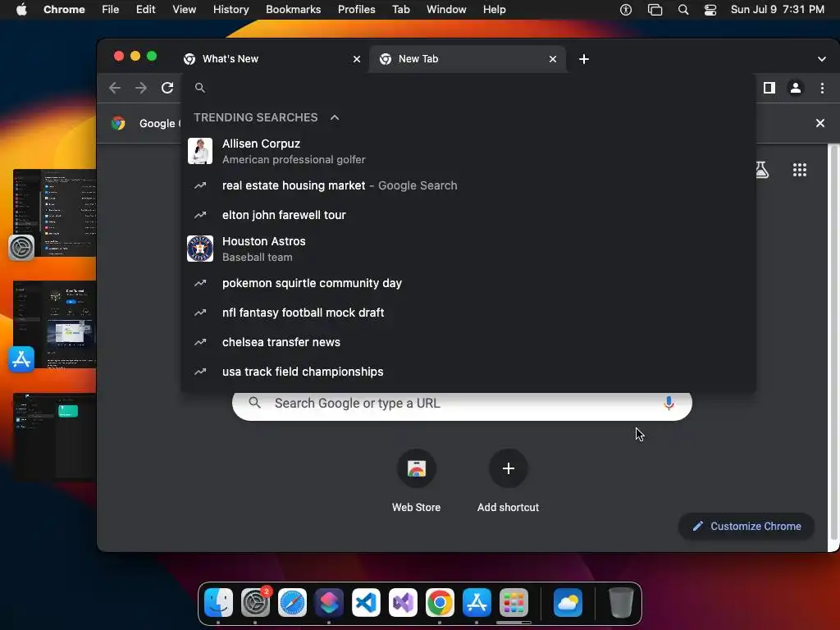840x630 pixels.
Task: Open the Chrome three-dot menu
Action: [822, 88]
